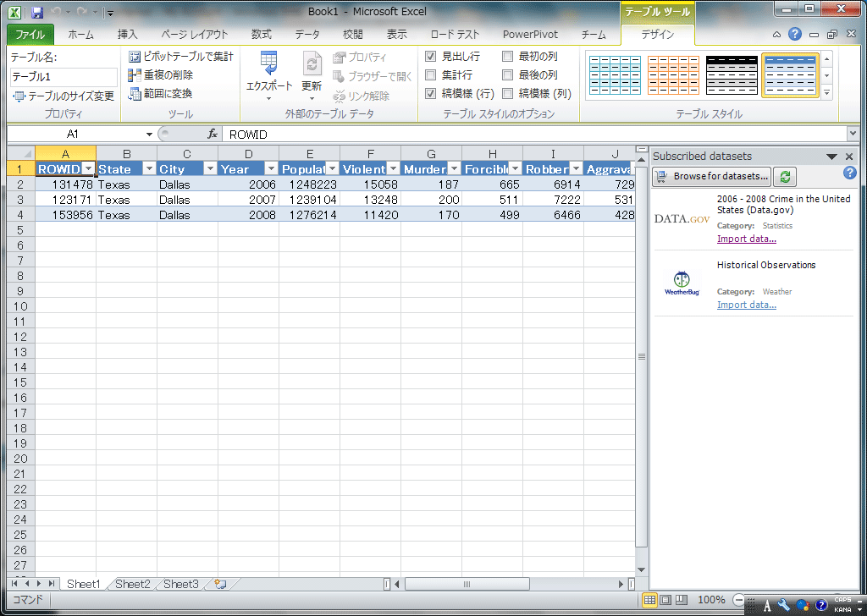Select the orange table style swatch
The image size is (867, 616).
coord(673,75)
